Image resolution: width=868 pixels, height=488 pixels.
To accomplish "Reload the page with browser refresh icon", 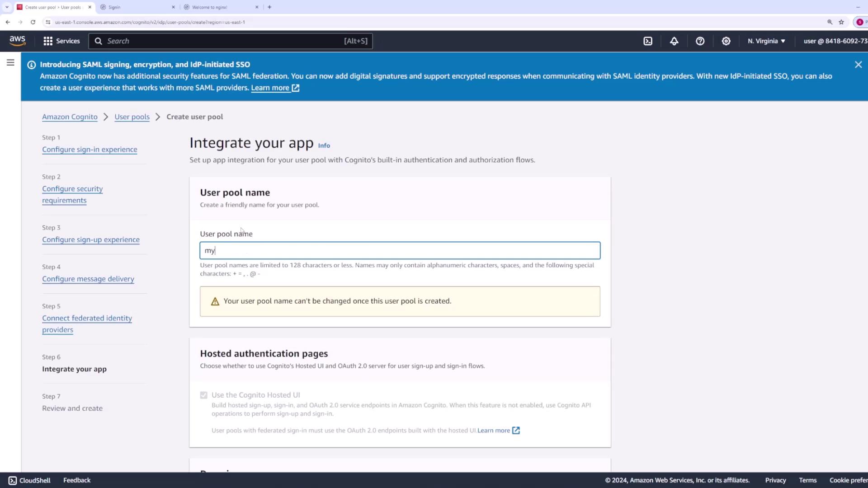I will click(x=33, y=22).
